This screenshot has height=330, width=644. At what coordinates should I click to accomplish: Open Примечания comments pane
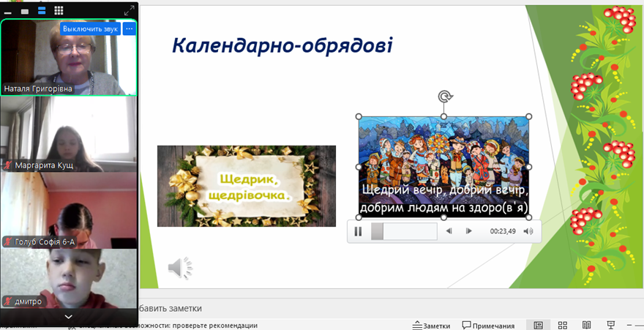(x=488, y=326)
